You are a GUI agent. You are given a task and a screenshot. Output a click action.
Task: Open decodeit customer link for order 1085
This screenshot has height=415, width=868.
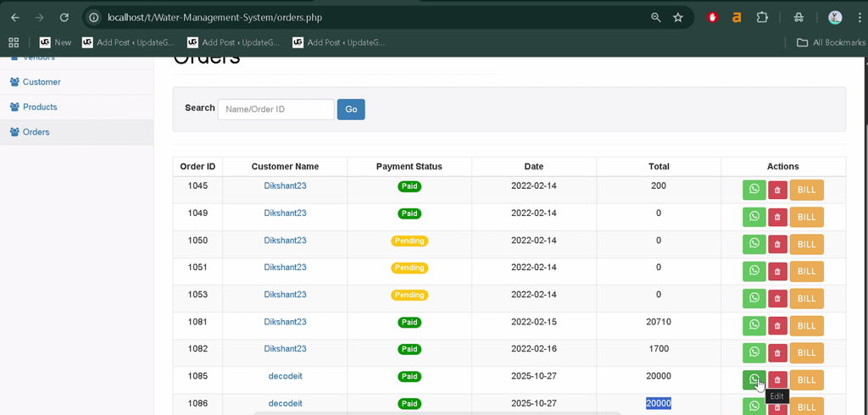coord(285,376)
